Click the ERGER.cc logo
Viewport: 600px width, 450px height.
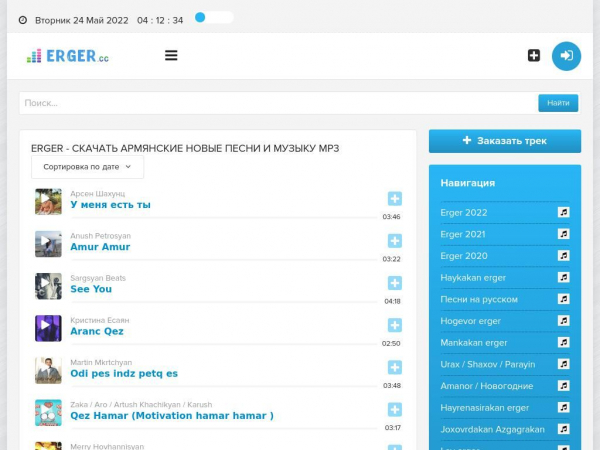[68, 56]
